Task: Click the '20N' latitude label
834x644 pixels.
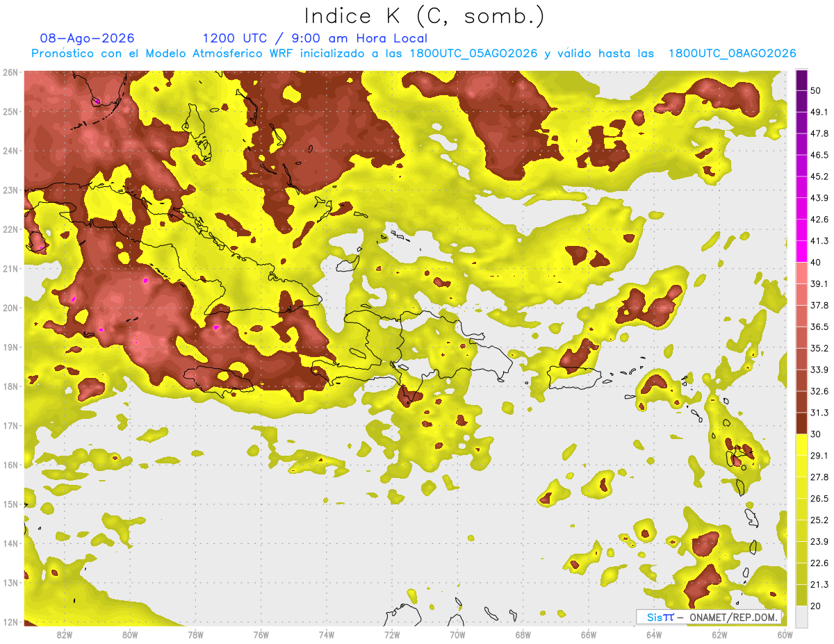Action: pos(10,308)
